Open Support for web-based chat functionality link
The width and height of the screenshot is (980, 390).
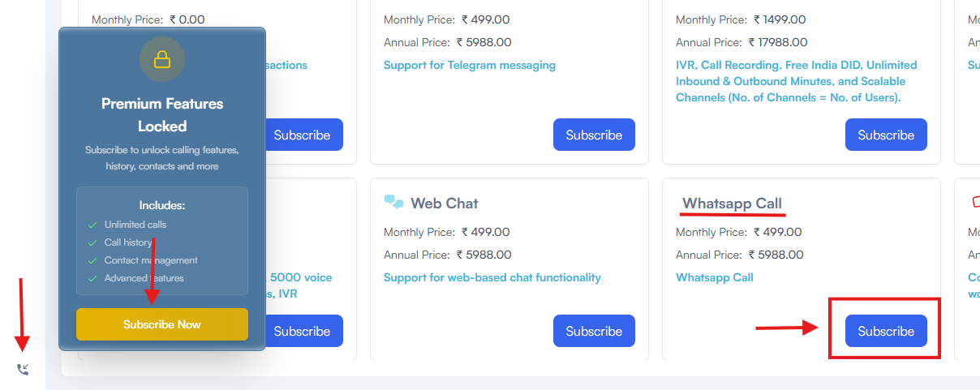[x=492, y=277]
